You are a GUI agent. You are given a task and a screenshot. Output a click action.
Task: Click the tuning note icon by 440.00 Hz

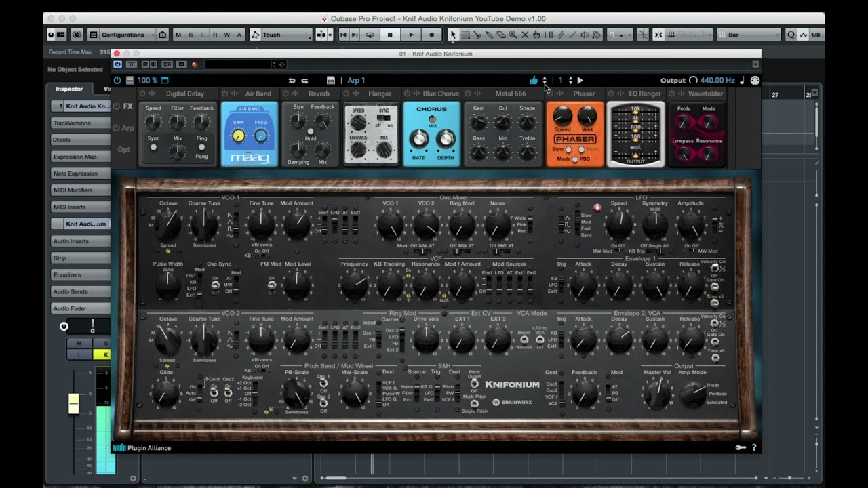tap(743, 80)
